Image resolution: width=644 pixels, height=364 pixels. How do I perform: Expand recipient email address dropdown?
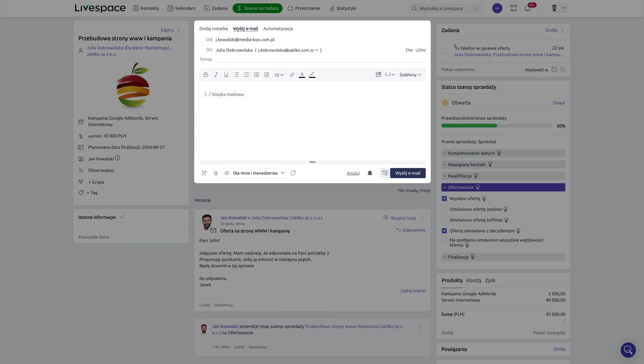tap(316, 50)
